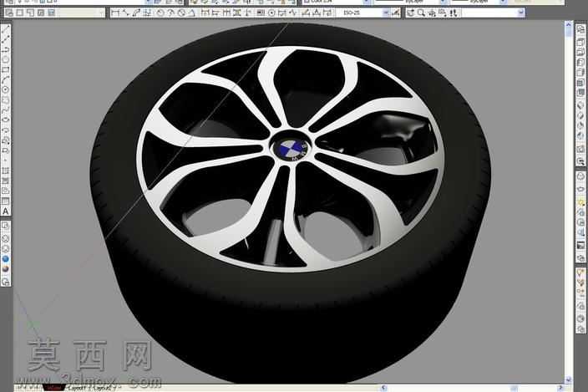Image resolution: width=588 pixels, height=392 pixels.
Task: Choose the Ordinate Dimension tool
Action: (148, 13)
